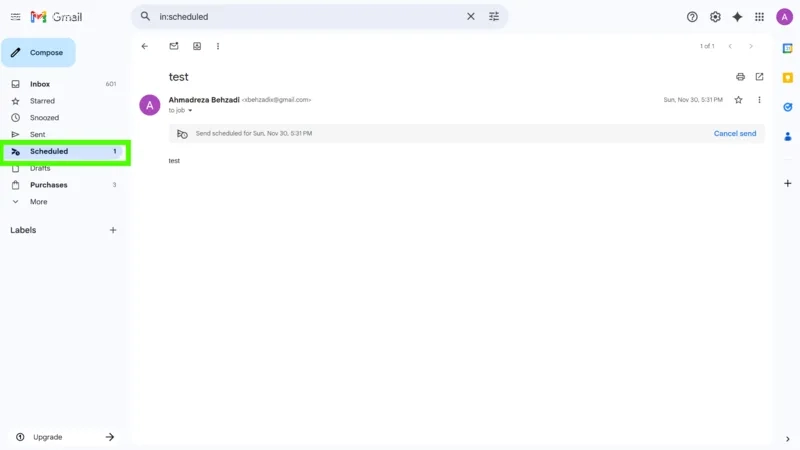Viewport: 800px width, 450px height.
Task: Open the Google apps grid
Action: [x=759, y=17]
